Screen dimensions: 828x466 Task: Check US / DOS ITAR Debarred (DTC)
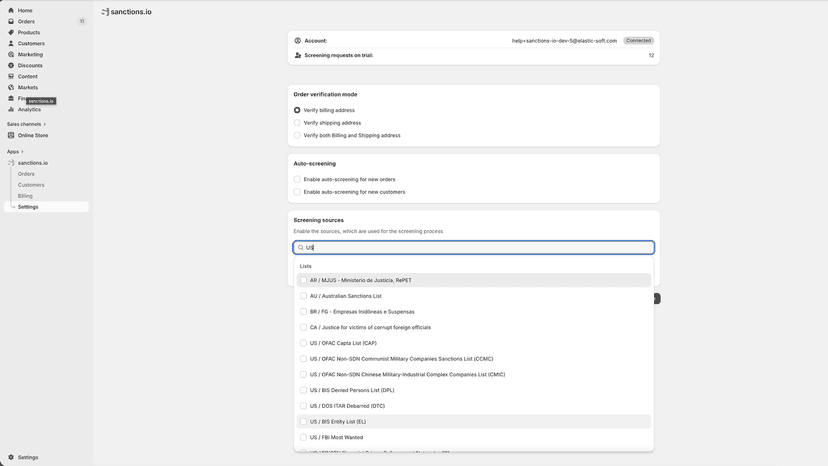coord(304,406)
